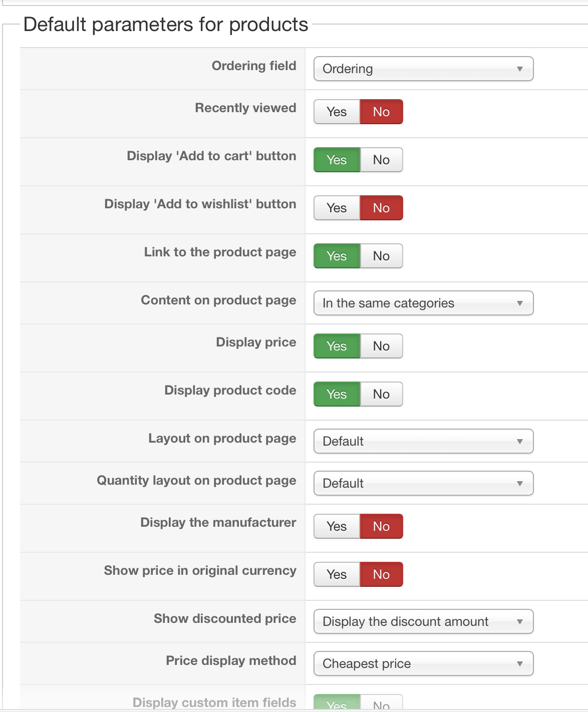Click Yes for Display price
Viewport: 588px width, 712px height.
point(337,346)
